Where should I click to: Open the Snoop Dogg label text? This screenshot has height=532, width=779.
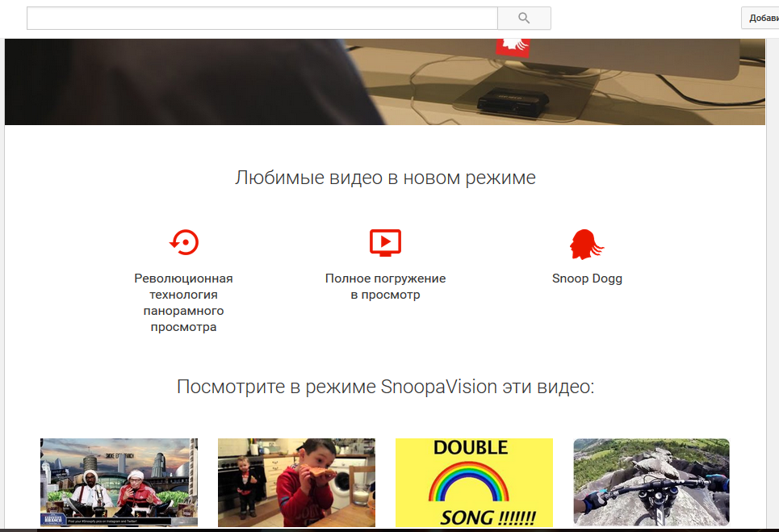click(x=587, y=279)
